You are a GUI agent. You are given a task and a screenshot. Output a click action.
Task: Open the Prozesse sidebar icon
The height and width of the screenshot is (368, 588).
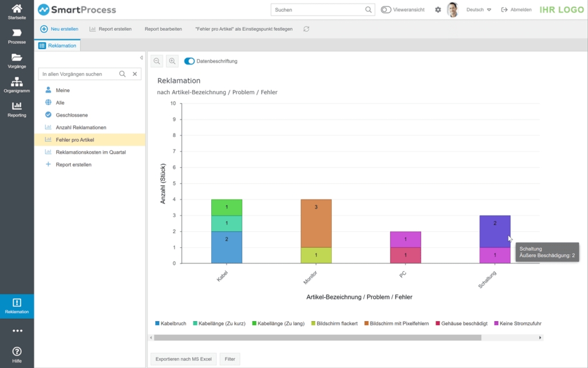point(17,33)
